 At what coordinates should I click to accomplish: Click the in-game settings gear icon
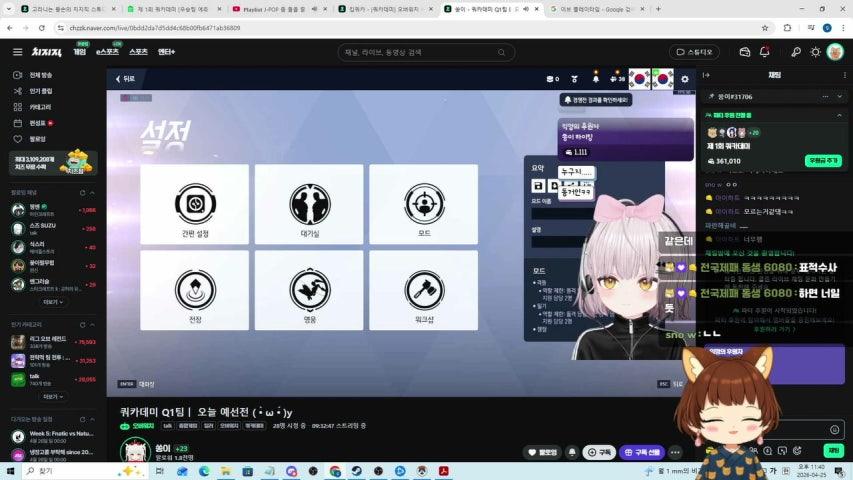click(x=684, y=79)
